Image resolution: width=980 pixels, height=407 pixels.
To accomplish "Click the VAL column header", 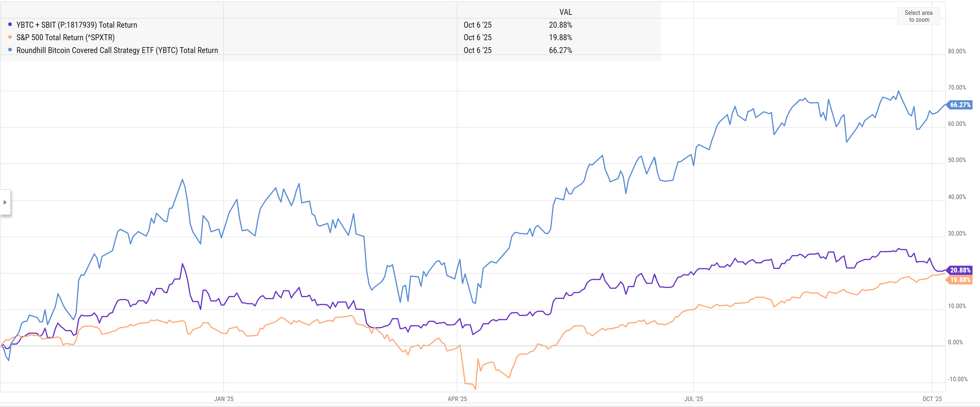I will point(566,12).
